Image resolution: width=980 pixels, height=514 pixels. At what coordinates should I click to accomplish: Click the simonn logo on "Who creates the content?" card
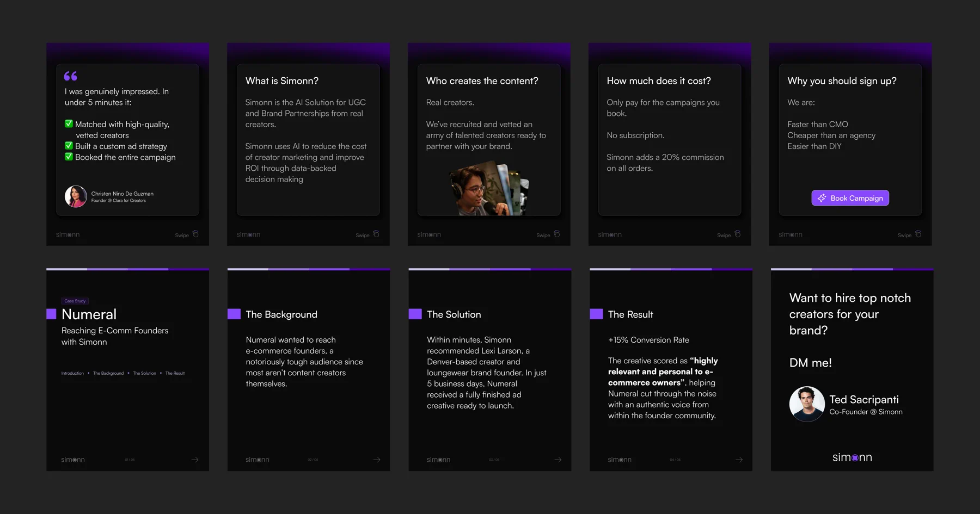[x=430, y=235]
